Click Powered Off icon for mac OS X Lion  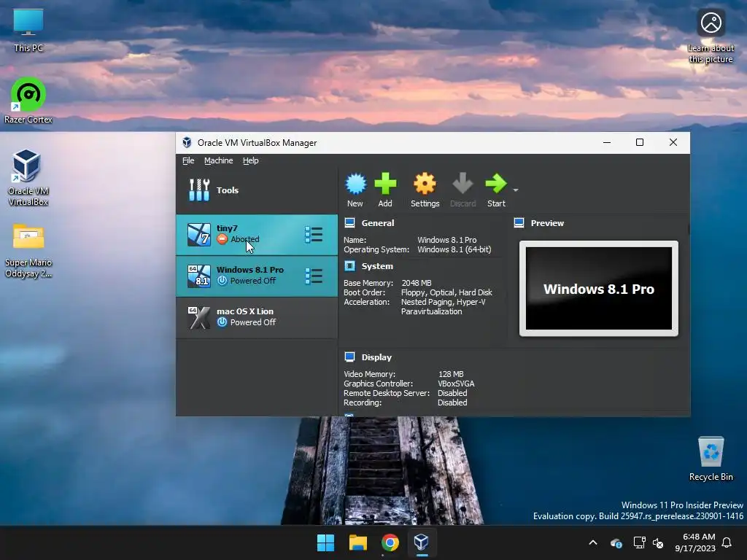coord(222,322)
